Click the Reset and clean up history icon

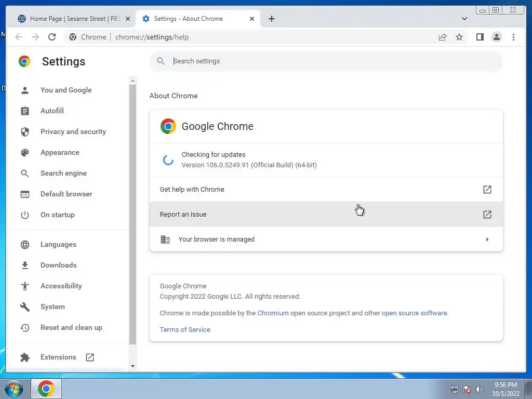(x=25, y=328)
